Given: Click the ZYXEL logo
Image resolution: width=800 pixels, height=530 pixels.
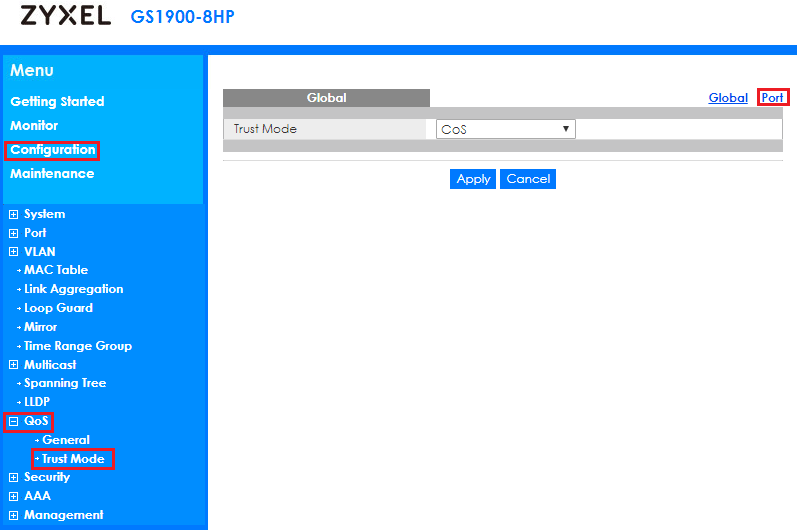Looking at the screenshot, I should [x=65, y=17].
